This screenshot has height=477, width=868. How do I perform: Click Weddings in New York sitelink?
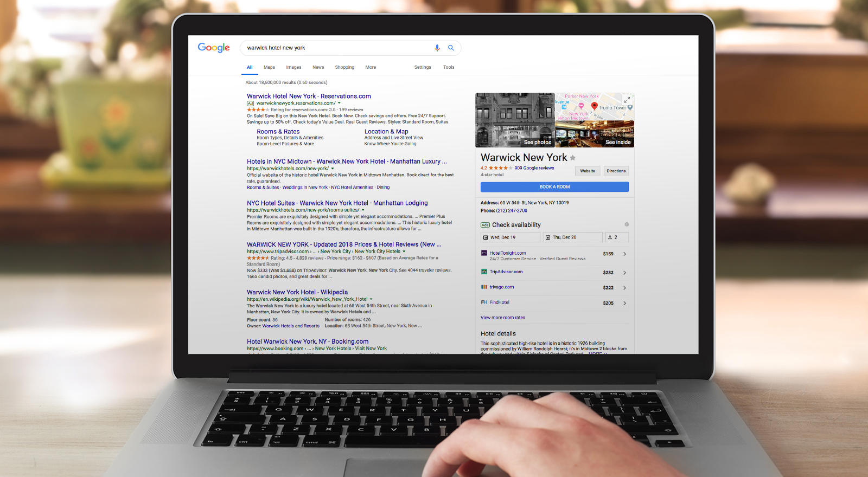point(305,188)
